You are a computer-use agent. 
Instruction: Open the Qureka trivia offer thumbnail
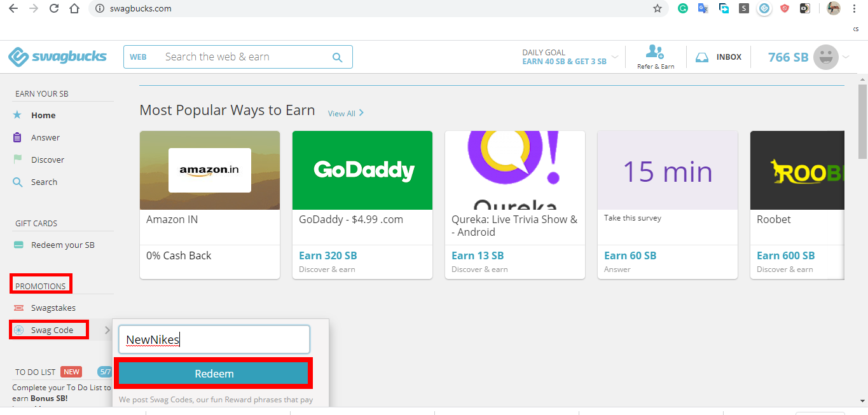[515, 170]
